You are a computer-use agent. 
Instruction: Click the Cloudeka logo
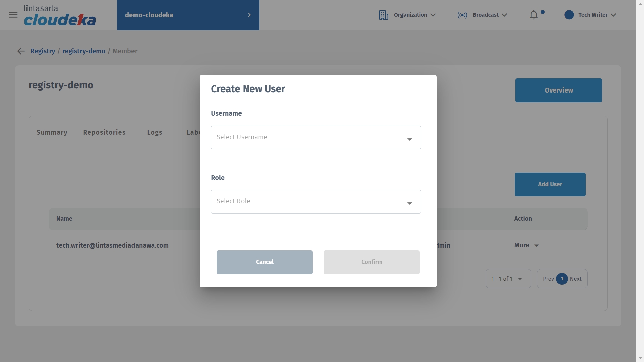click(60, 16)
